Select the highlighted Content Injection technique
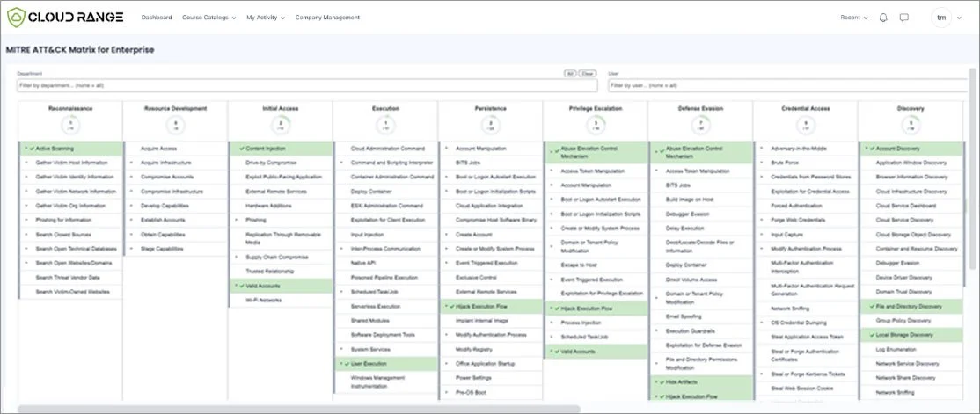This screenshot has height=414, width=980. click(281, 149)
